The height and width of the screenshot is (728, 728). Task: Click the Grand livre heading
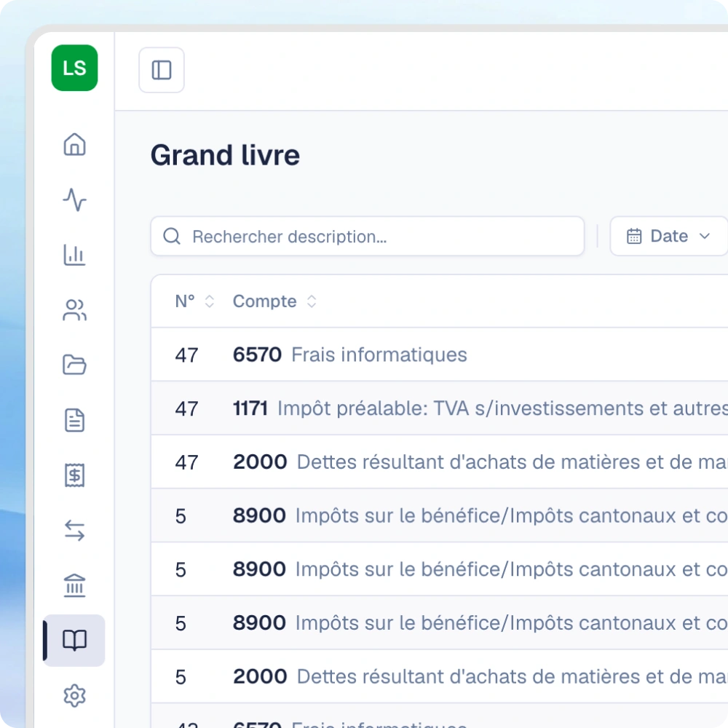pos(225,155)
